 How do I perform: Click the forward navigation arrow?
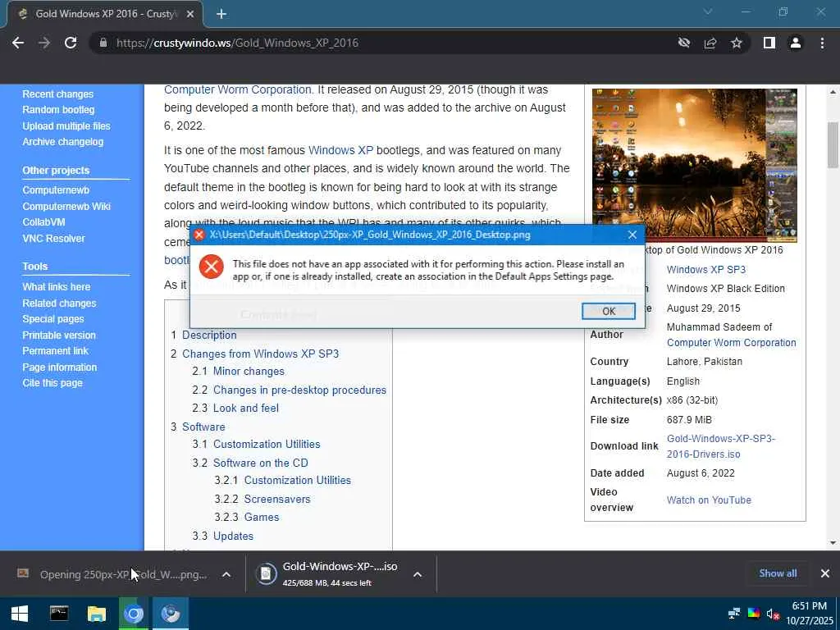tap(44, 43)
